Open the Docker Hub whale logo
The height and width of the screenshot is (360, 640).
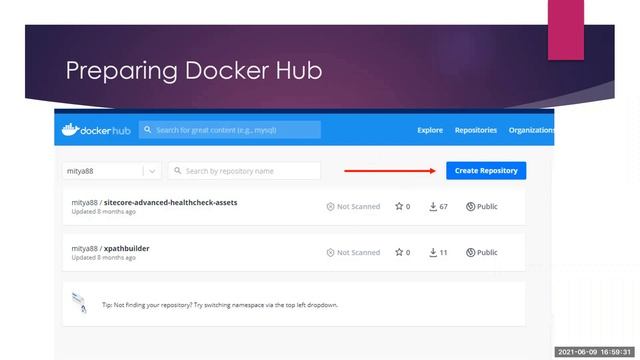click(96, 130)
